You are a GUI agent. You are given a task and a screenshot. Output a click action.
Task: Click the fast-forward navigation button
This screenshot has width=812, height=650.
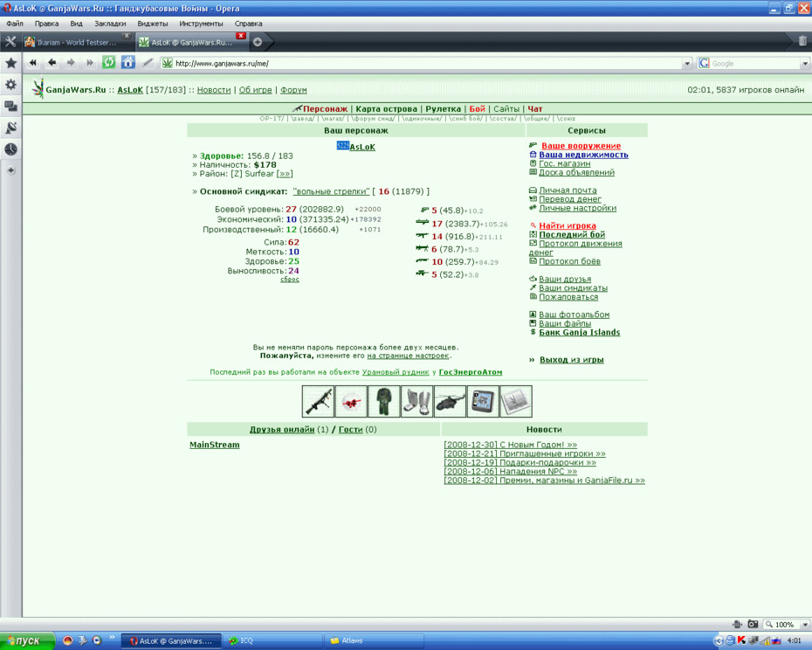coord(90,63)
